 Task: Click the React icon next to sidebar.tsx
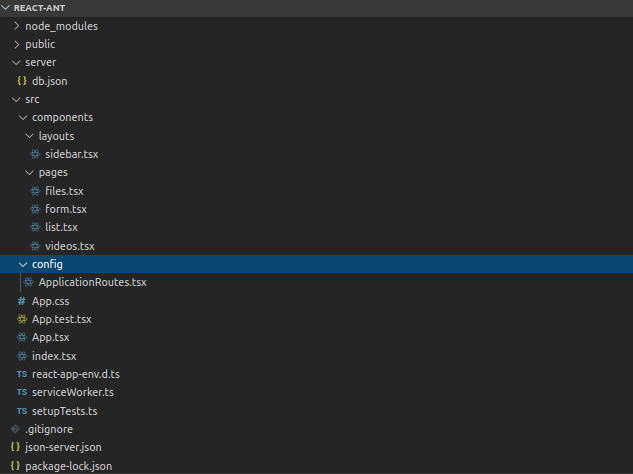36,154
